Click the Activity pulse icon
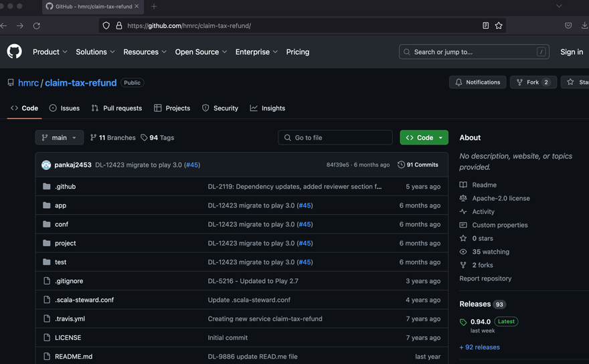Screen dimensions: 589x364 [x=463, y=211]
